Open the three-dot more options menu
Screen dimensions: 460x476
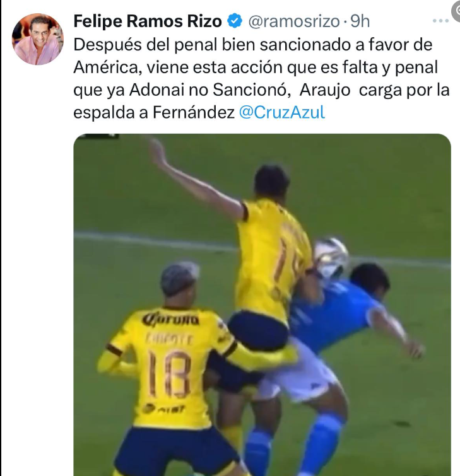[440, 21]
